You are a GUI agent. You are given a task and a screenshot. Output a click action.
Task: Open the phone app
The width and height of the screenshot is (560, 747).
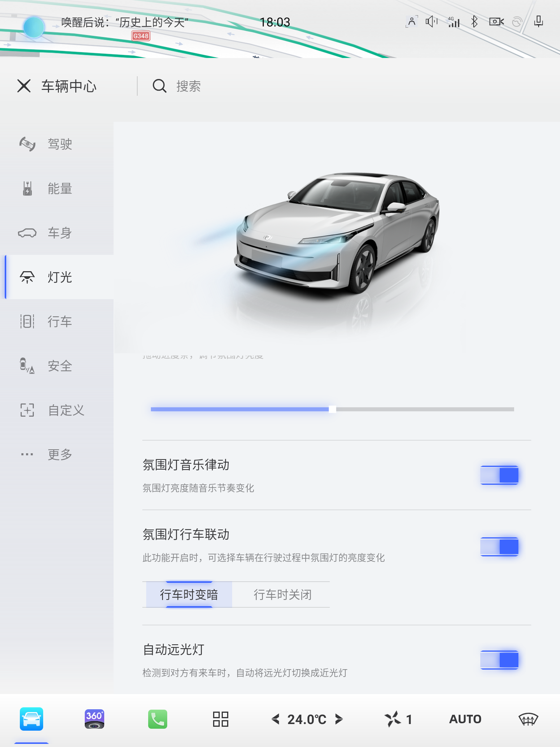click(x=157, y=719)
